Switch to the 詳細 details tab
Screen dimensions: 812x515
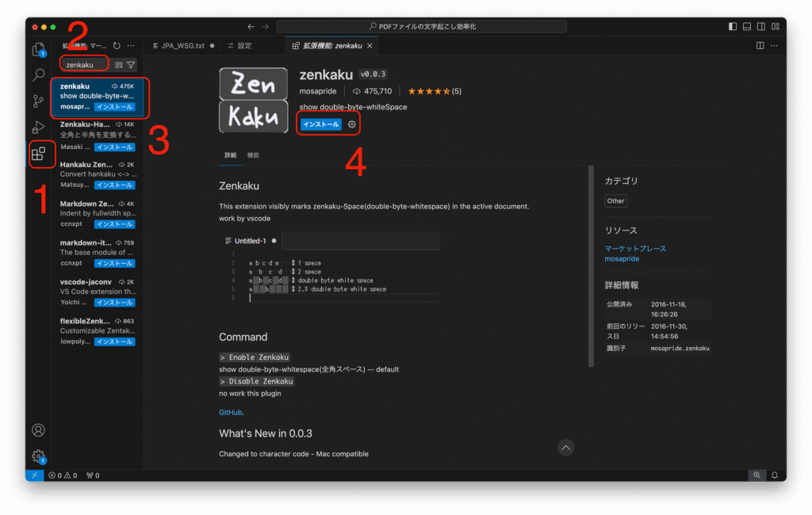(231, 155)
